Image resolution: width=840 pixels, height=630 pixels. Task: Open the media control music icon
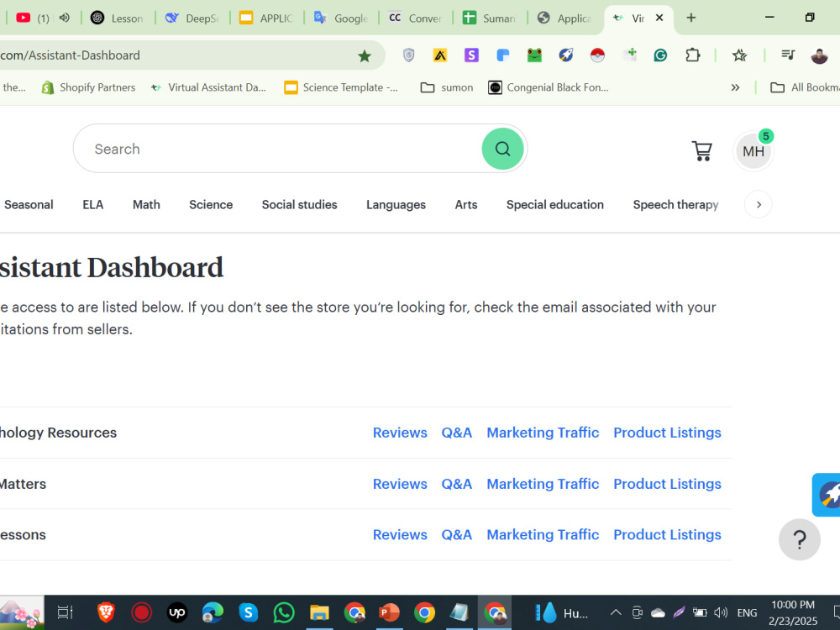(788, 55)
